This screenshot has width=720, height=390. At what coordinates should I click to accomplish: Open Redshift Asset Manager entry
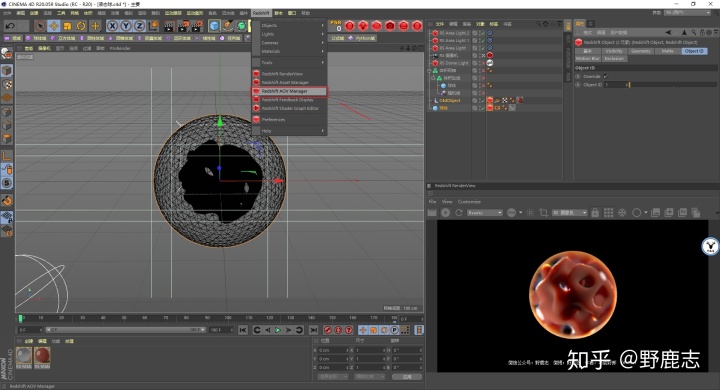click(x=290, y=83)
